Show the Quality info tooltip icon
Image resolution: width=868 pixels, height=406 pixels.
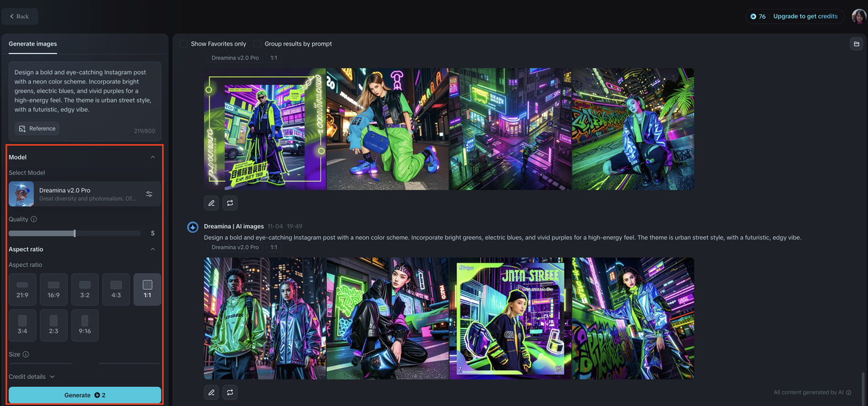tap(34, 219)
